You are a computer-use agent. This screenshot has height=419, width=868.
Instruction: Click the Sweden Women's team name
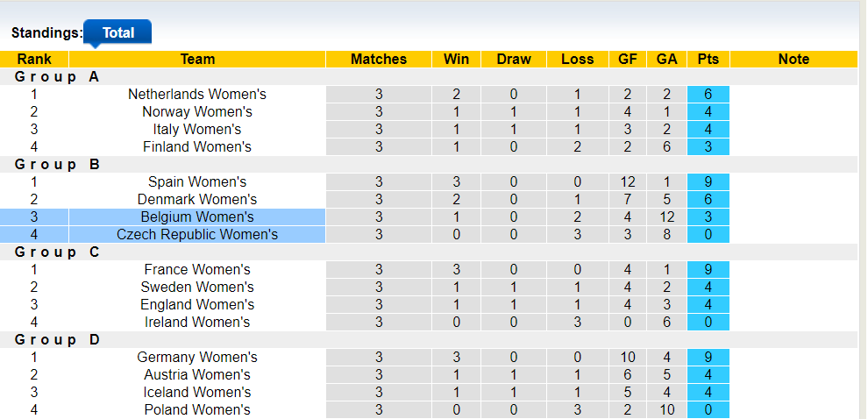197,287
